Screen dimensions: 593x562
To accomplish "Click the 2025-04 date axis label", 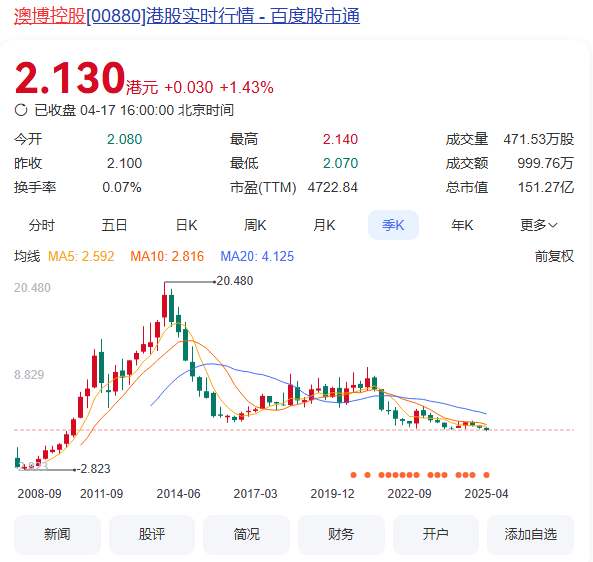I will click(x=486, y=494).
